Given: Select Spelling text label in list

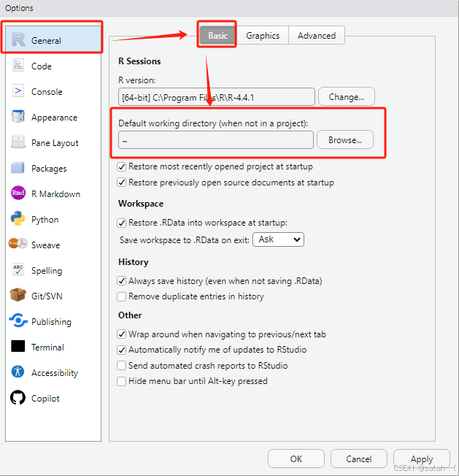Looking at the screenshot, I should (47, 271).
